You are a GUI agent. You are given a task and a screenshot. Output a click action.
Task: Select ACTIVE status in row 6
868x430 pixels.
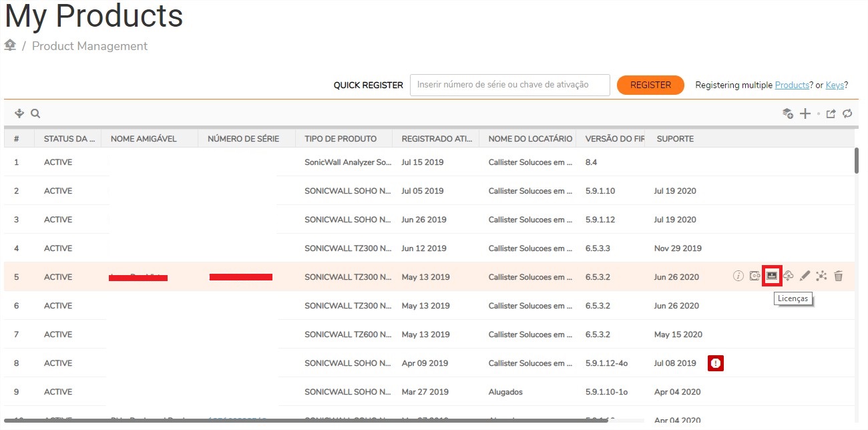pos(58,306)
